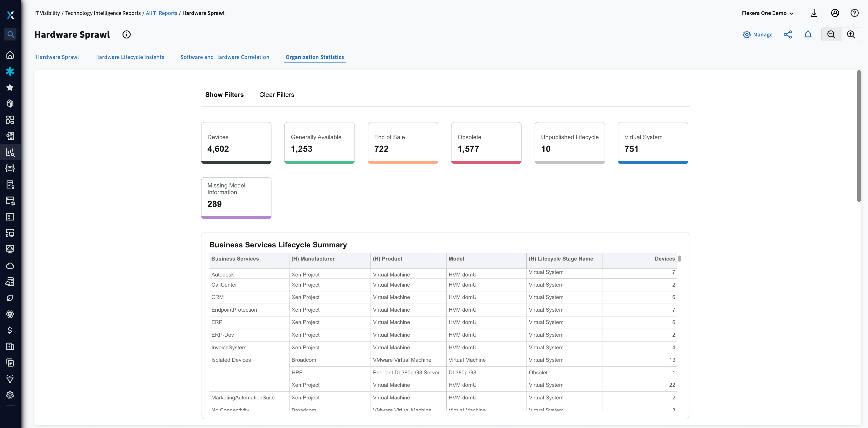This screenshot has width=868, height=428.
Task: Open the sidebar cloud icon
Action: [x=10, y=266]
